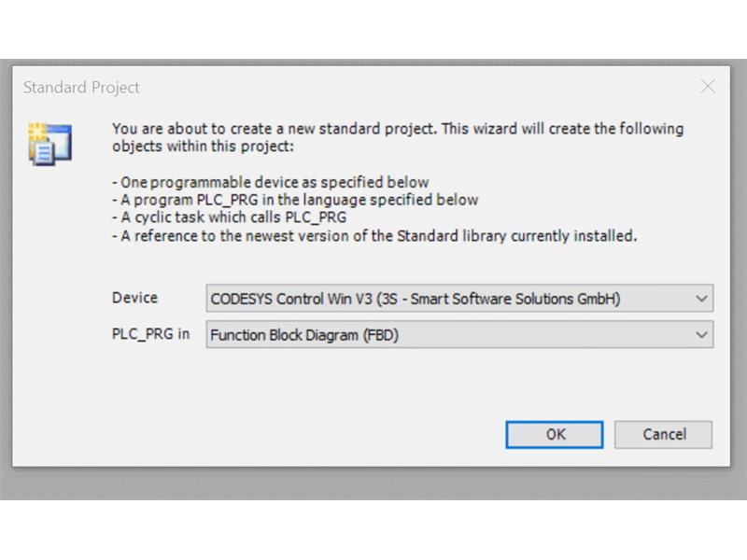Expand the PLC_PRG in dropdown arrow

click(x=701, y=335)
